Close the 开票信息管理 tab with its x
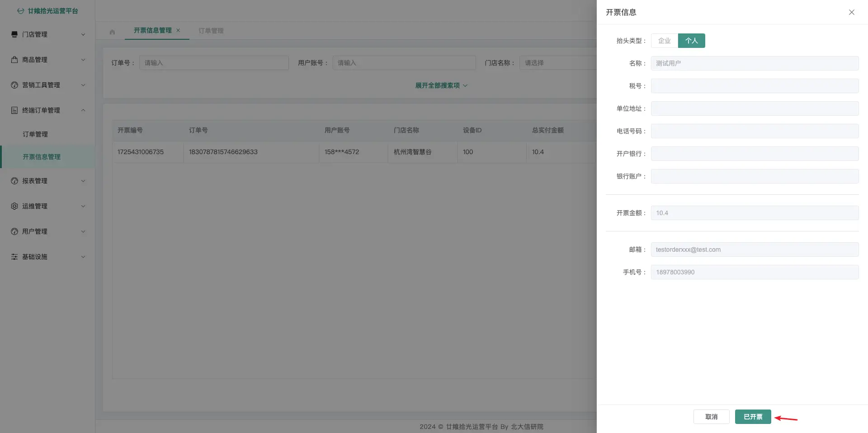The width and height of the screenshot is (868, 433). click(178, 30)
